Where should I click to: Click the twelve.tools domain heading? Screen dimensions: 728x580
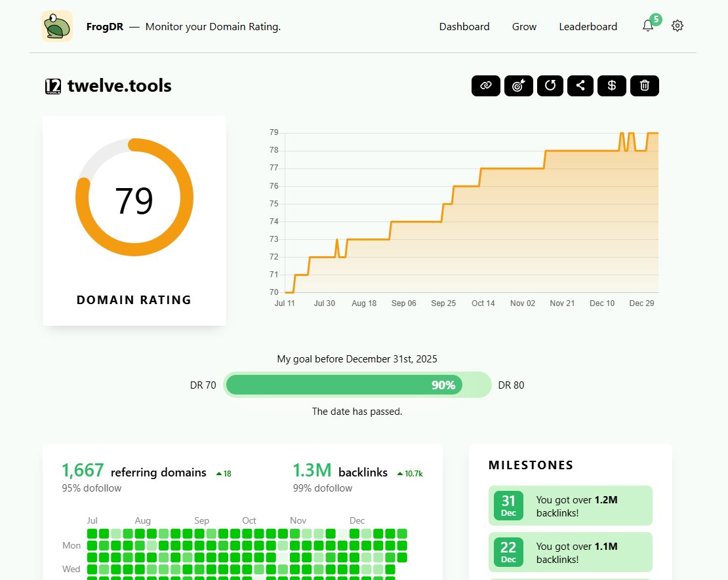[119, 86]
